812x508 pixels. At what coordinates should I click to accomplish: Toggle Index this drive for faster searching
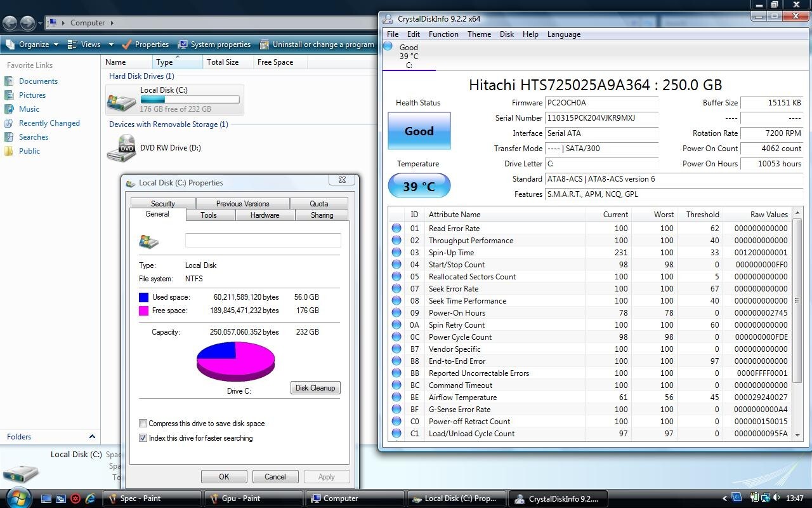coord(143,438)
